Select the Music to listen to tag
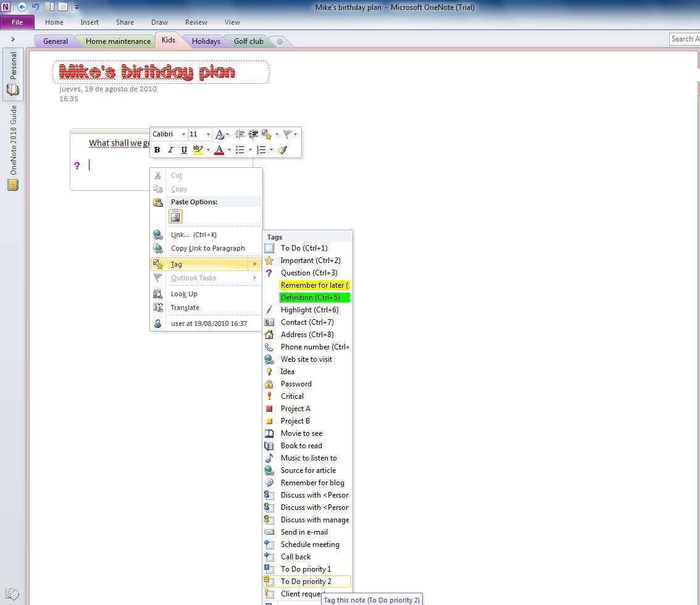Screen dimensions: 700x605 pos(307,458)
